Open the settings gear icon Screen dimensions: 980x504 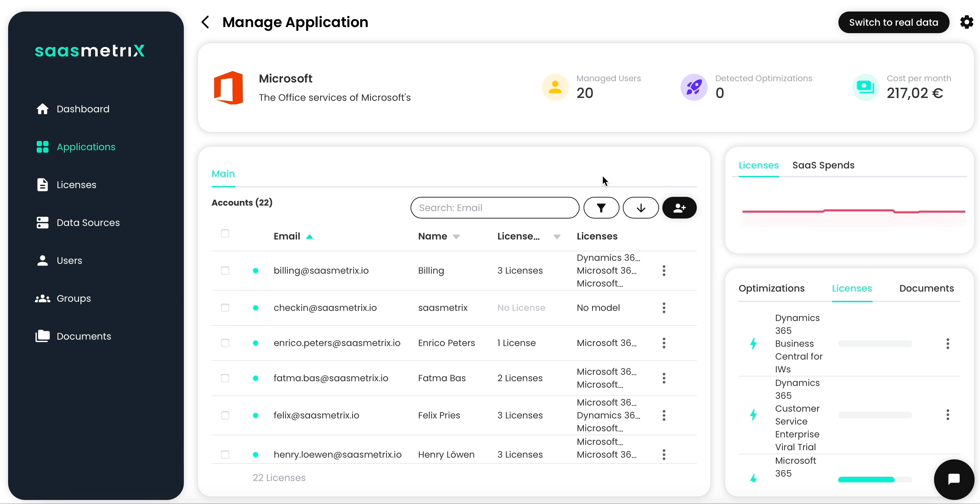[x=966, y=22]
